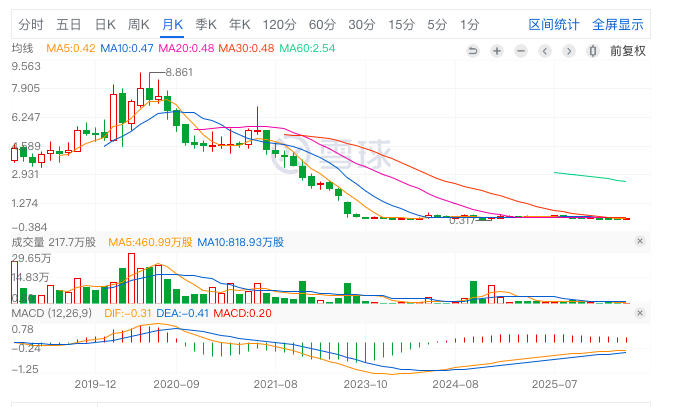Image resolution: width=678 pixels, height=407 pixels.
Task: Click the 6.247 price axis label
Action: coord(26,117)
